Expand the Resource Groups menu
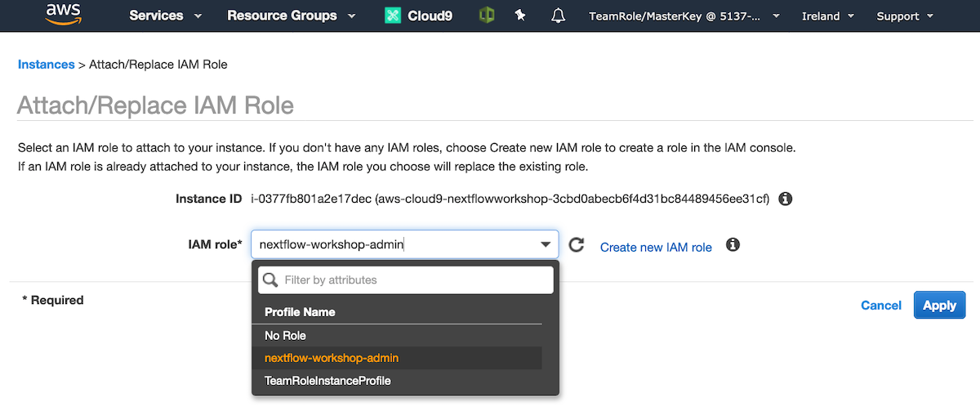Viewport: 980px width, 407px height. [x=291, y=16]
